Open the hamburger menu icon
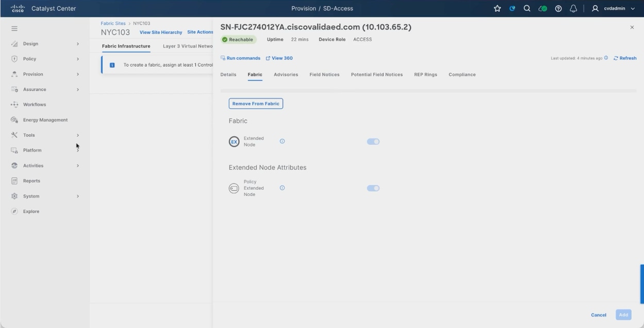This screenshot has height=328, width=644. coord(14,28)
